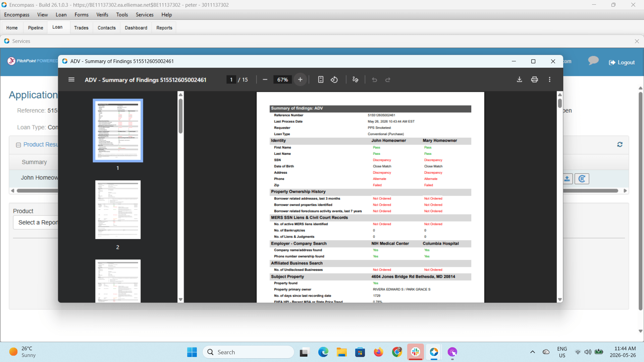Open the Help menu
Image resolution: width=644 pixels, height=362 pixels.
click(167, 15)
